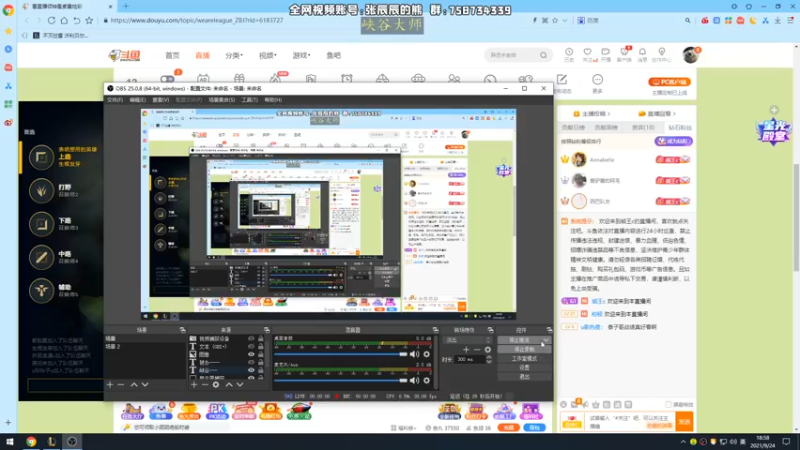This screenshot has width=800, height=450.
Task: Reload the page with browser refresh icon
Action: pyautogui.click(x=52, y=20)
